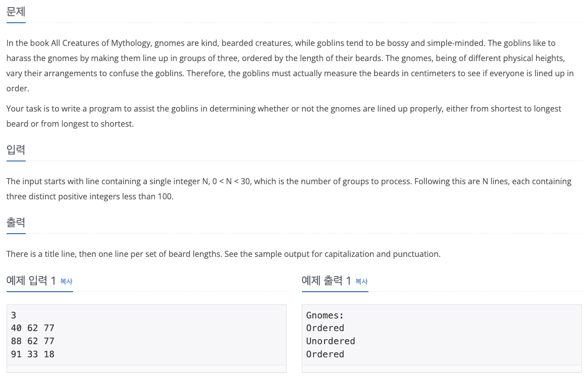Click the 'Gnomes:' line in sample output
Screen dimensions: 588x380
coord(325,315)
